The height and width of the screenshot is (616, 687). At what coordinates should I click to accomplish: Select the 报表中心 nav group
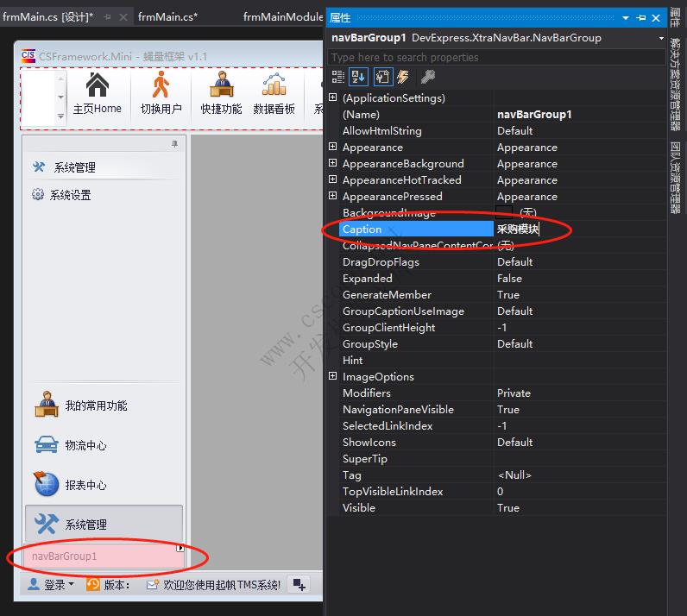104,485
